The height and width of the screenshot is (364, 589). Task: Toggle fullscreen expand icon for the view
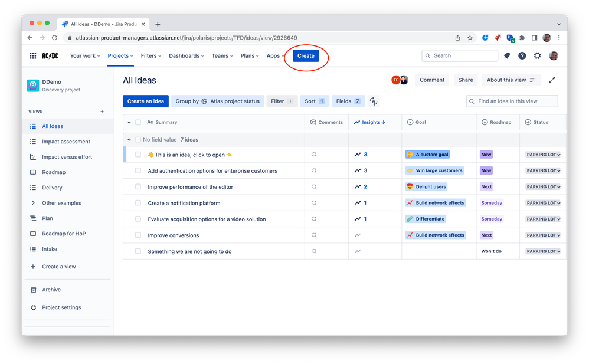pyautogui.click(x=552, y=80)
